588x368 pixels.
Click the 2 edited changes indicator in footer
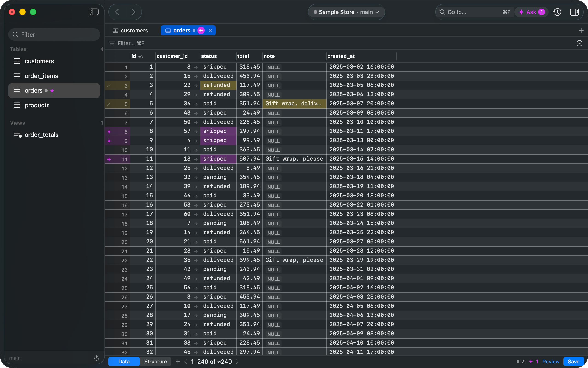coord(520,362)
